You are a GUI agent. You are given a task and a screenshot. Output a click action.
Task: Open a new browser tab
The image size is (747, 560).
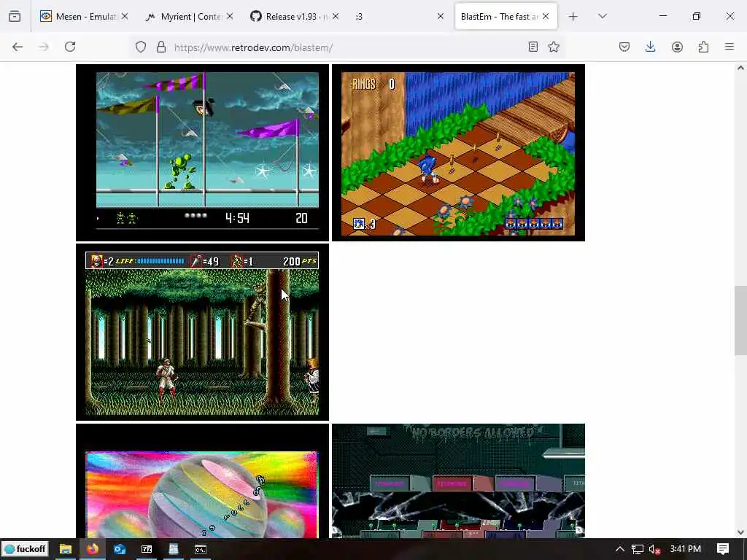coord(573,17)
